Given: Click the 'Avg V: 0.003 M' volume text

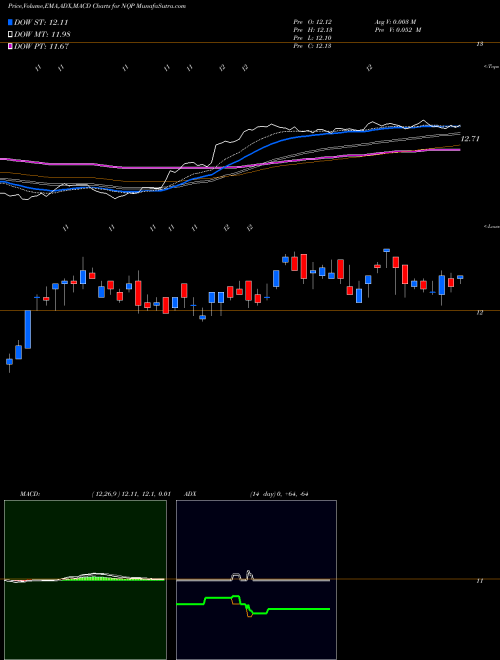Looking at the screenshot, I should coord(395,22).
